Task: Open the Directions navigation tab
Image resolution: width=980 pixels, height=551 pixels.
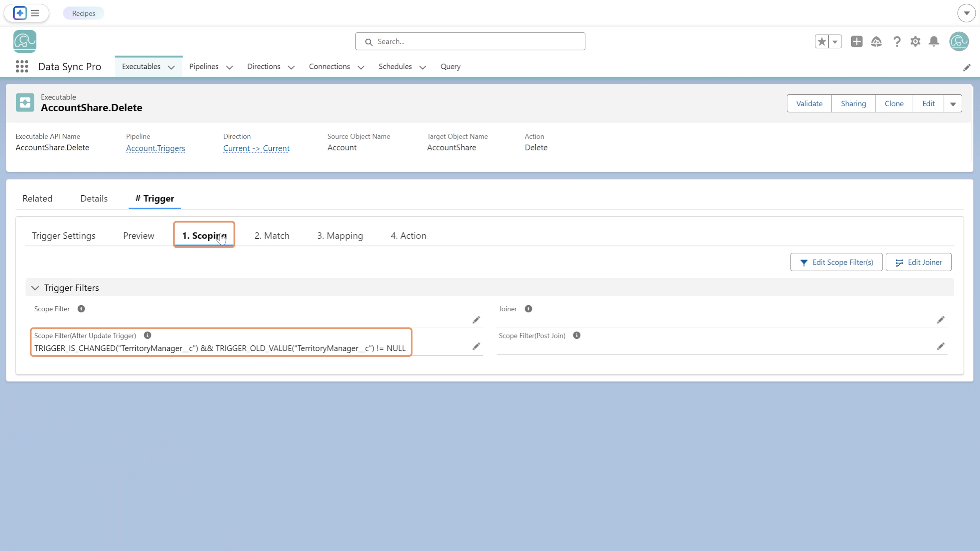Action: point(264,67)
